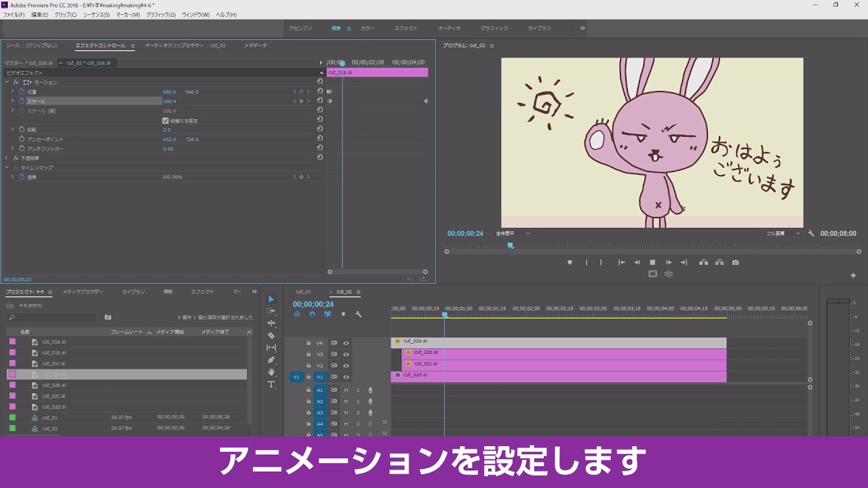
Task: Click Position X value 960.0
Action: pos(169,91)
